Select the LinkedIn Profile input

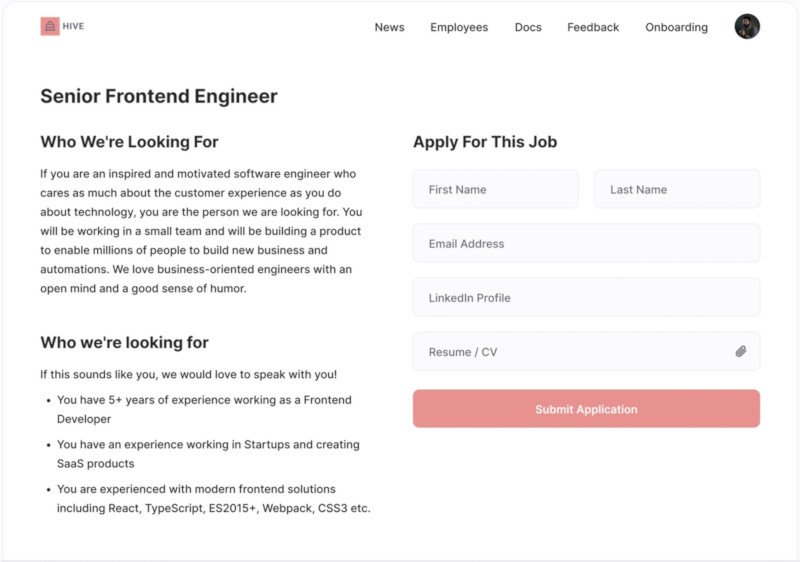click(586, 297)
